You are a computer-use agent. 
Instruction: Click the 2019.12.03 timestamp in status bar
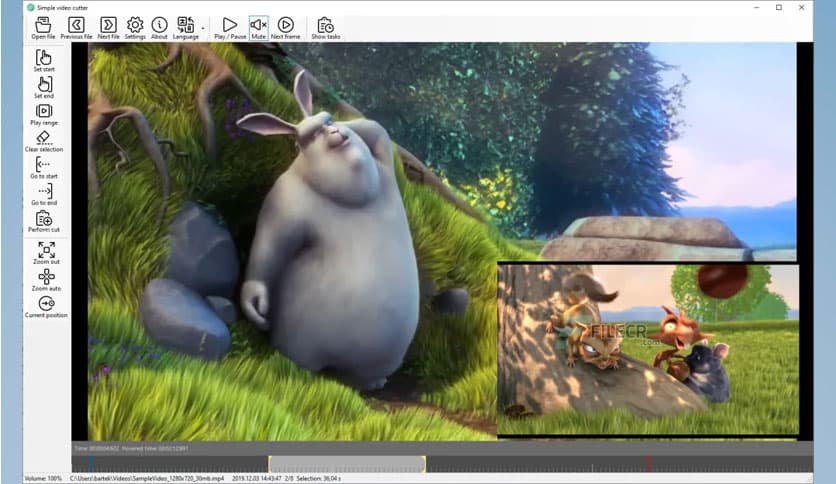tap(256, 479)
